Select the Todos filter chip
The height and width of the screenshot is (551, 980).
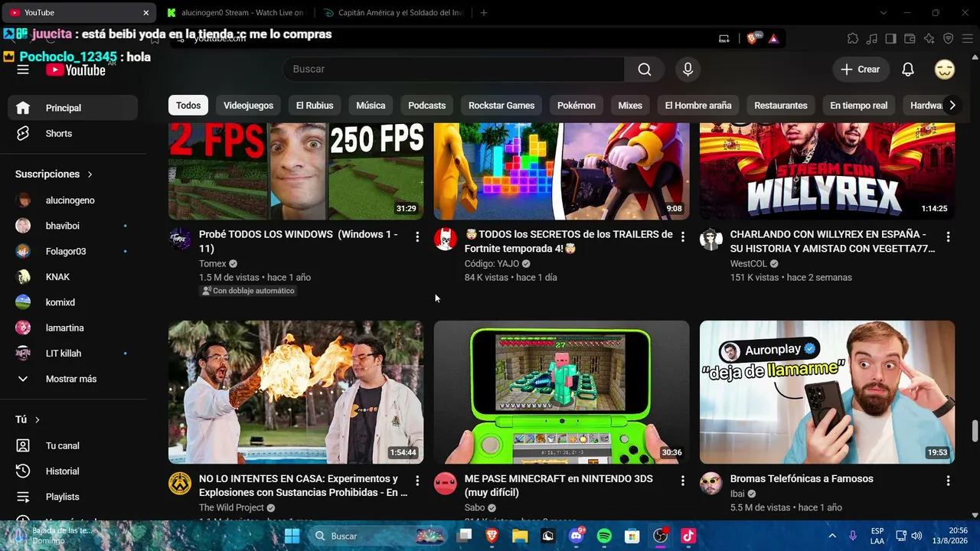pyautogui.click(x=188, y=106)
